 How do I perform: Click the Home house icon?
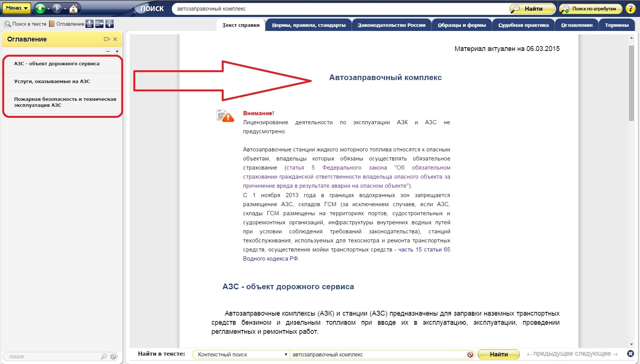tap(74, 8)
